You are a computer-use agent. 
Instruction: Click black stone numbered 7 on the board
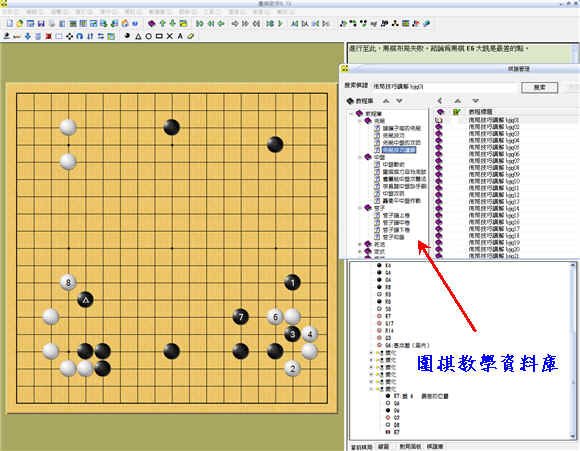point(241,317)
